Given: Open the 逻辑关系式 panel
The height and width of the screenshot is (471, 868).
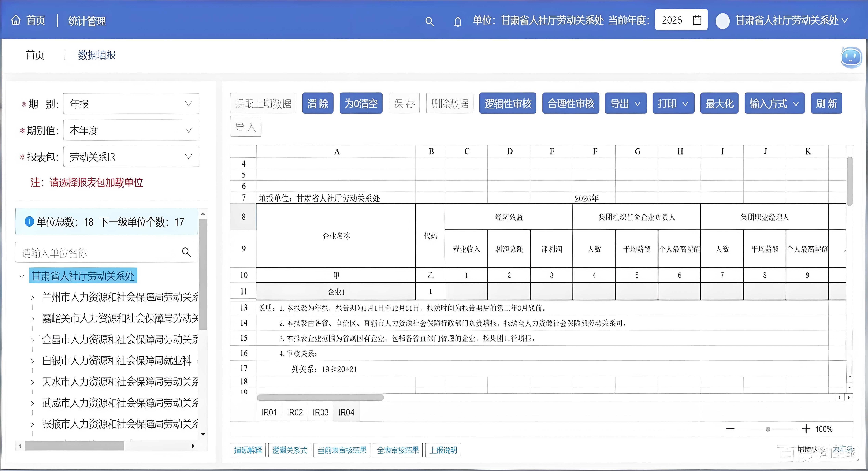Looking at the screenshot, I should 290,450.
